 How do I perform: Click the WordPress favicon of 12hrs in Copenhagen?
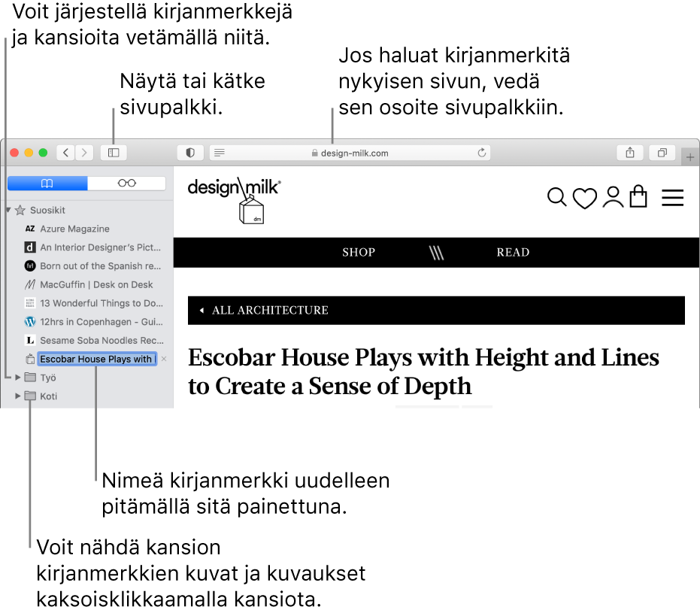click(x=30, y=322)
